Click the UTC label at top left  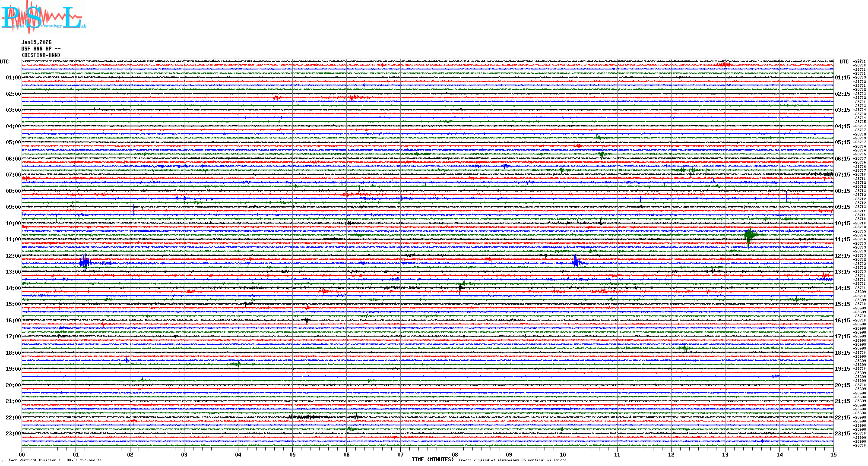coord(4,62)
